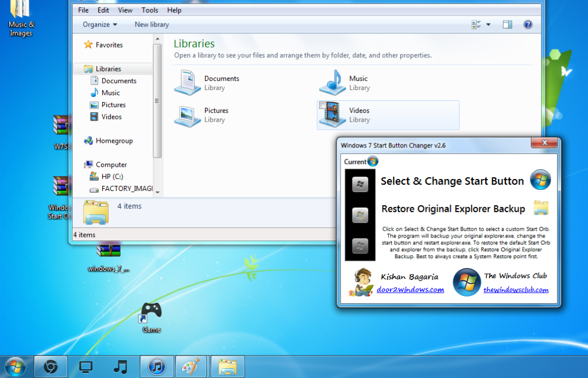Open Chrome from the taskbar
This screenshot has height=378, width=588.
pos(51,367)
